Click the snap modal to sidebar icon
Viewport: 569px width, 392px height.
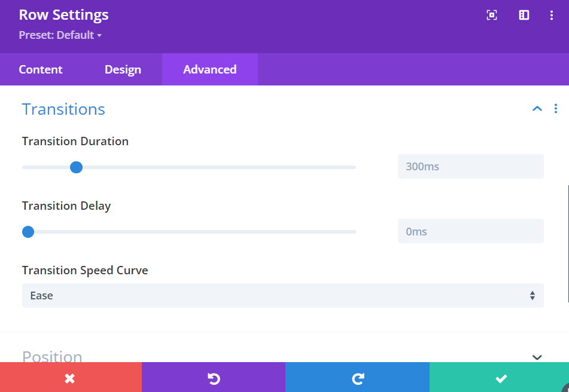[524, 15]
